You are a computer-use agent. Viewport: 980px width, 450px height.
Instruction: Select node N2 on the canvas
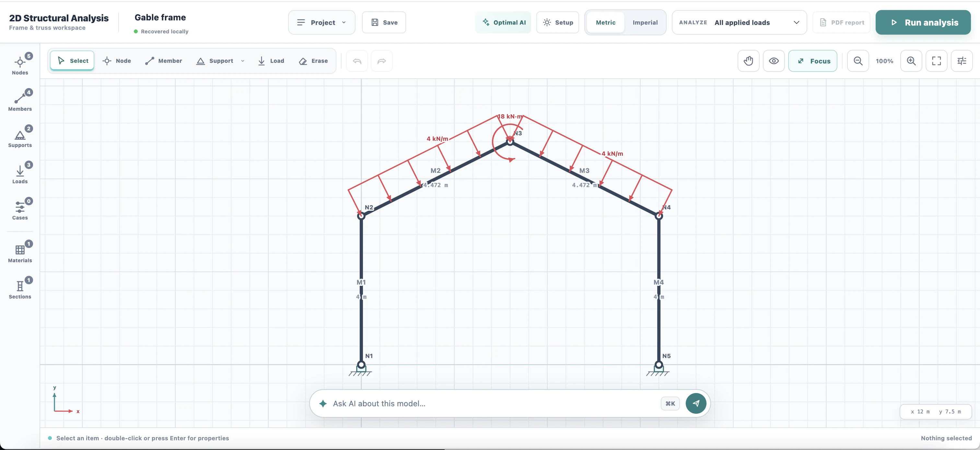tap(361, 216)
